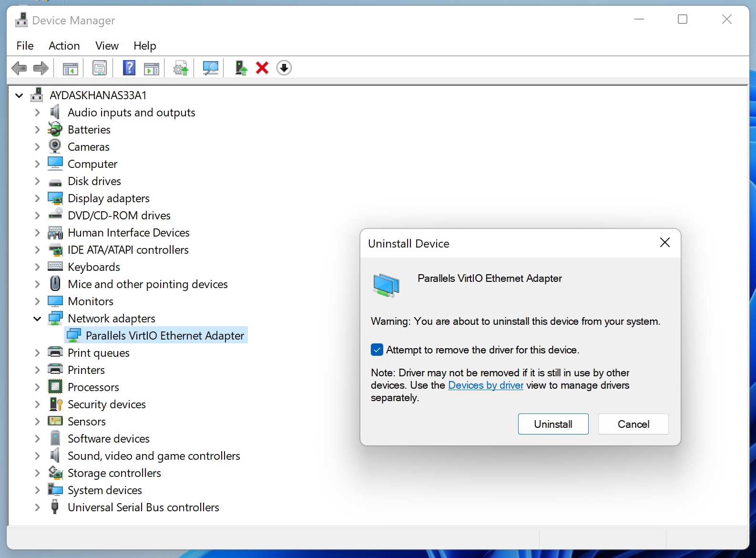
Task: Open the Action menu
Action: [64, 46]
